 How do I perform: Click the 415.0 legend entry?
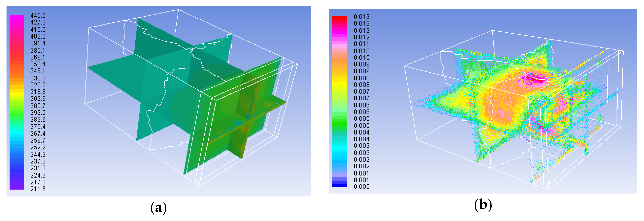point(38,30)
